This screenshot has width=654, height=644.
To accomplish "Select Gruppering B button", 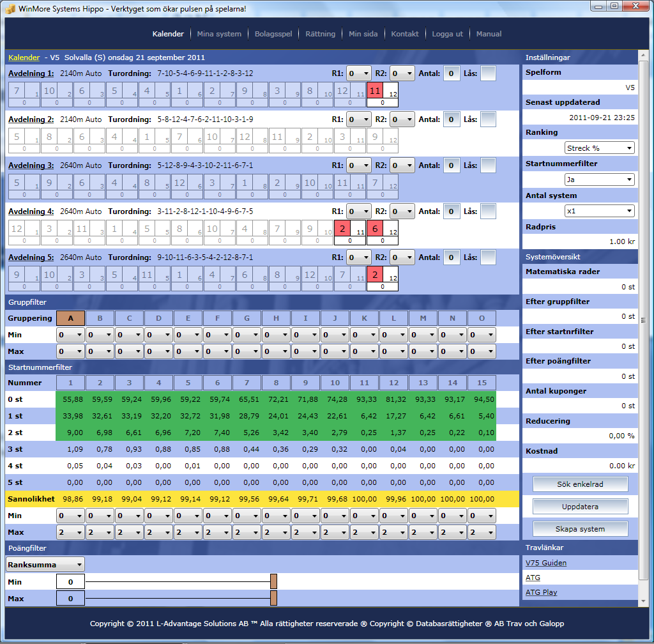I will [100, 318].
